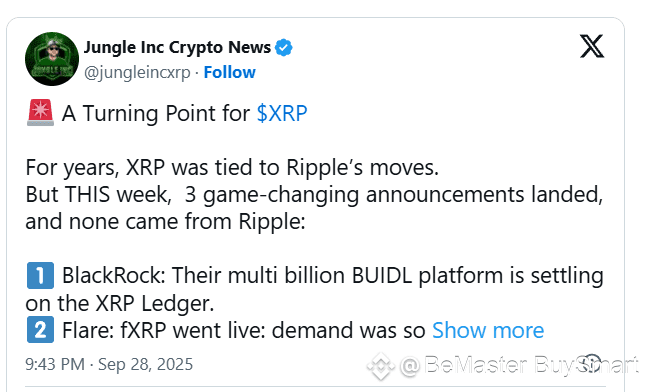Open the Jungle Inc profile avatar

coord(51,59)
